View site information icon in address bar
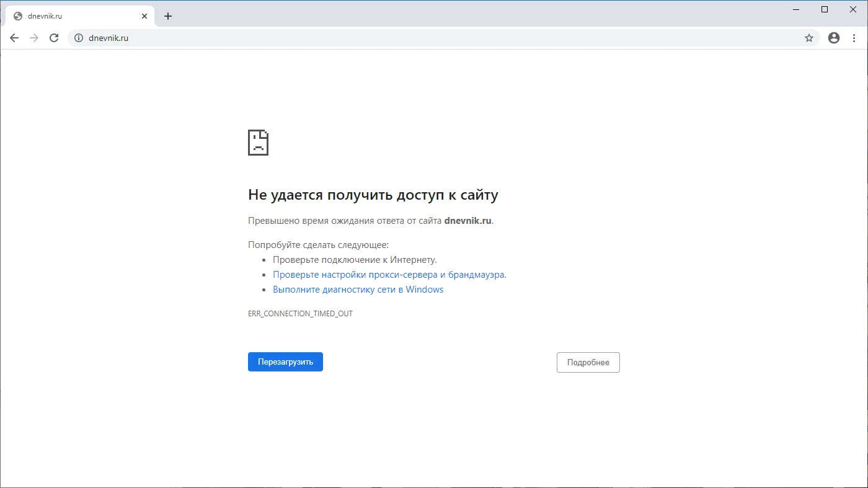Image resolution: width=868 pixels, height=488 pixels. click(x=79, y=38)
